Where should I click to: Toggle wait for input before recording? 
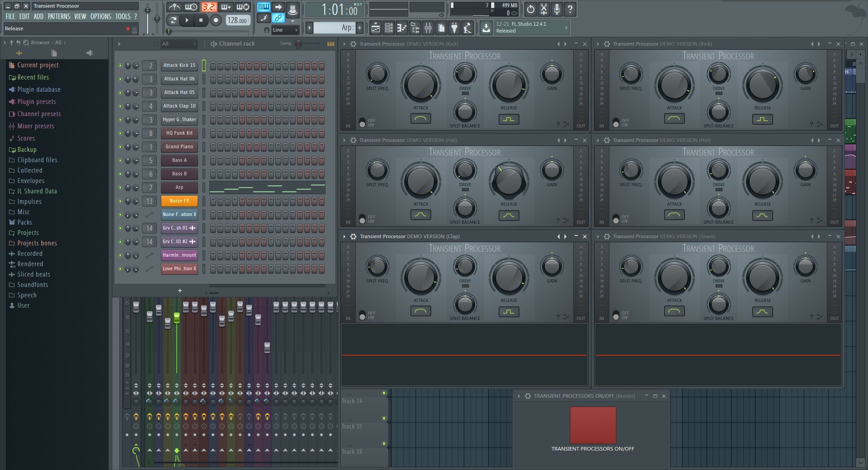coord(191,7)
